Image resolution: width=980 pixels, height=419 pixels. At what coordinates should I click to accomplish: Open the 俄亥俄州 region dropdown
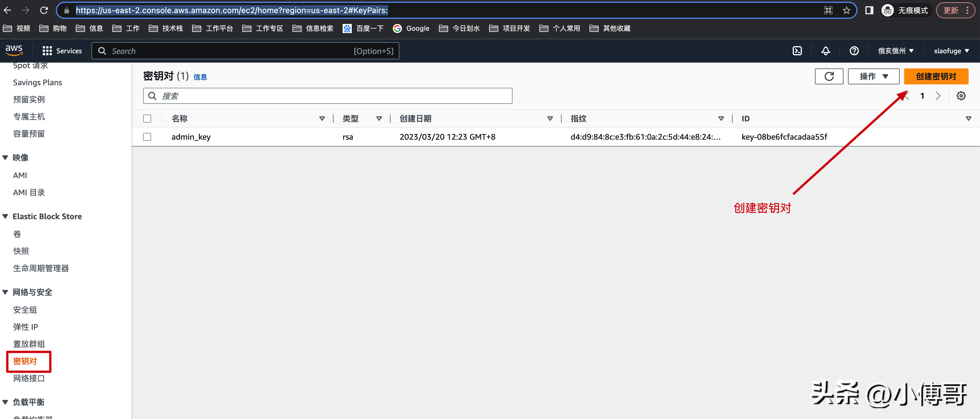click(x=896, y=51)
